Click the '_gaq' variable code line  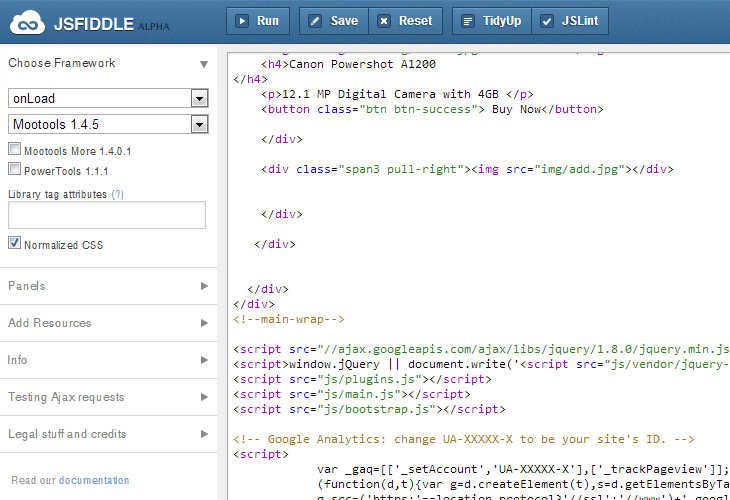(523, 469)
